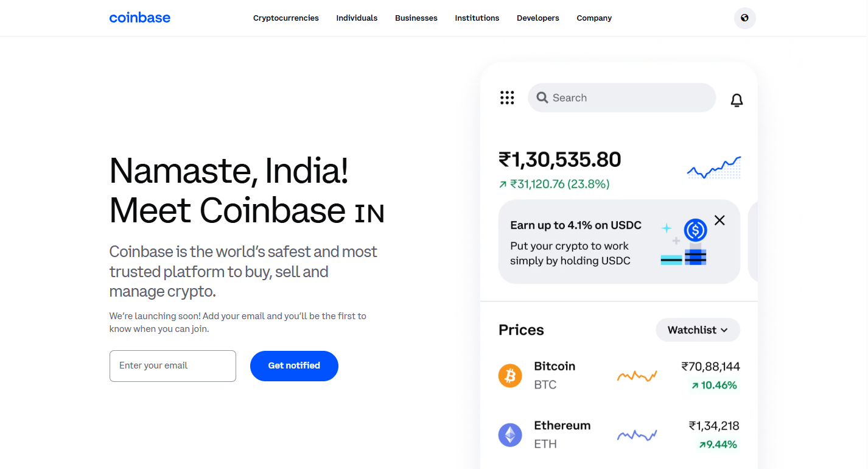Open the apps grid icon
This screenshot has width=868, height=469.
pos(507,97)
